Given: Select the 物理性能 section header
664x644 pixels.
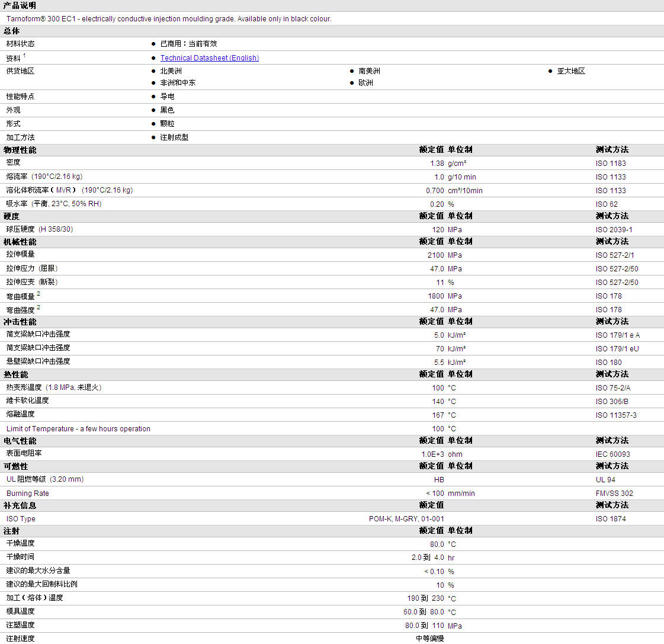Looking at the screenshot, I should coord(20,150).
